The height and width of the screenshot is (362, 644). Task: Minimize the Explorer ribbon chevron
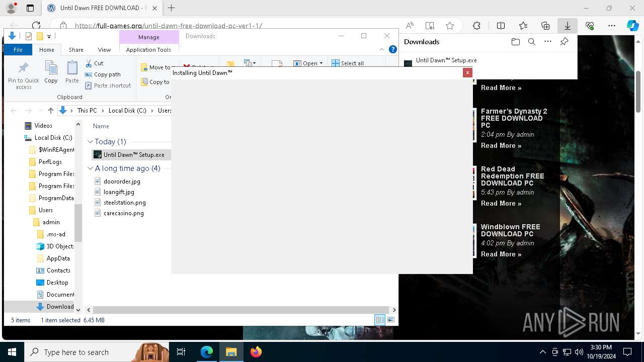coord(382,50)
